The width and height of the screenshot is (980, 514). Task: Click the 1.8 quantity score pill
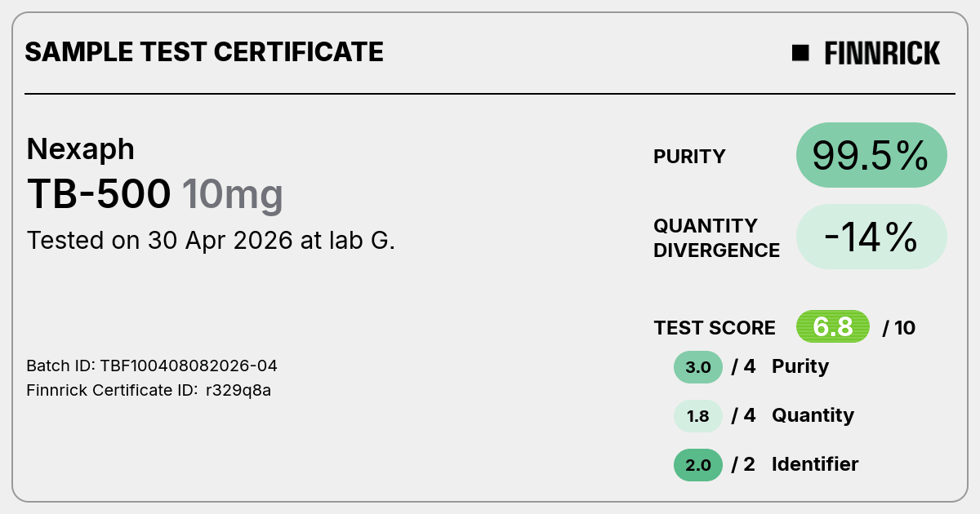pyautogui.click(x=698, y=416)
